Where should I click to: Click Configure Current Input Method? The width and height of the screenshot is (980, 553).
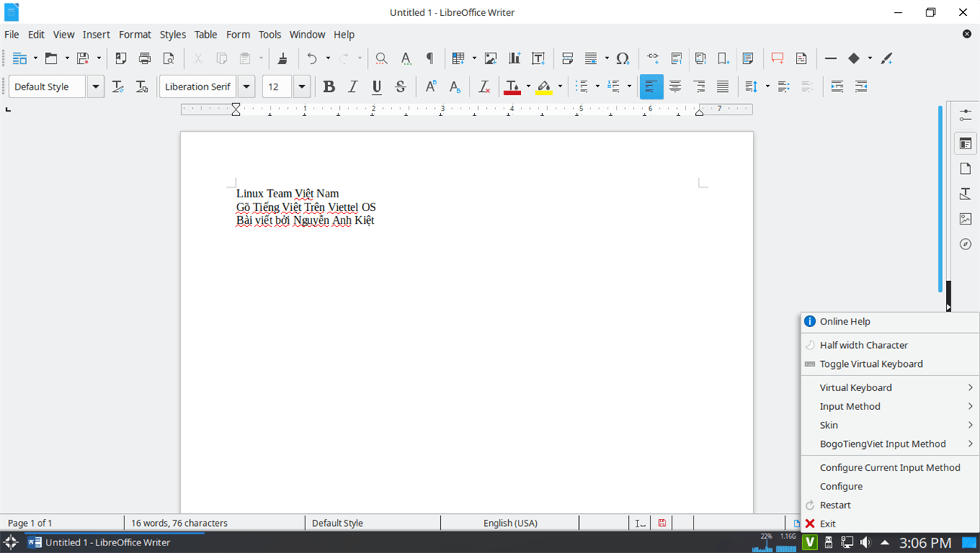[x=890, y=467]
